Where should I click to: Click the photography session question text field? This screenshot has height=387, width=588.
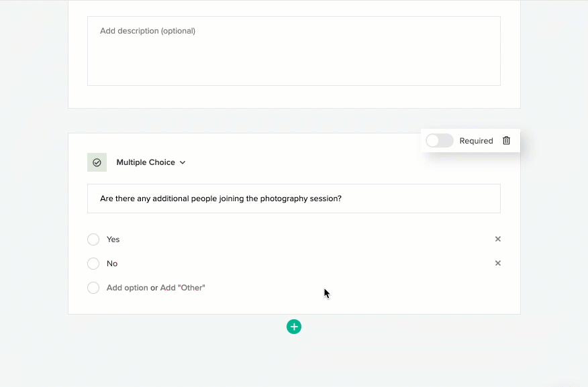click(293, 199)
